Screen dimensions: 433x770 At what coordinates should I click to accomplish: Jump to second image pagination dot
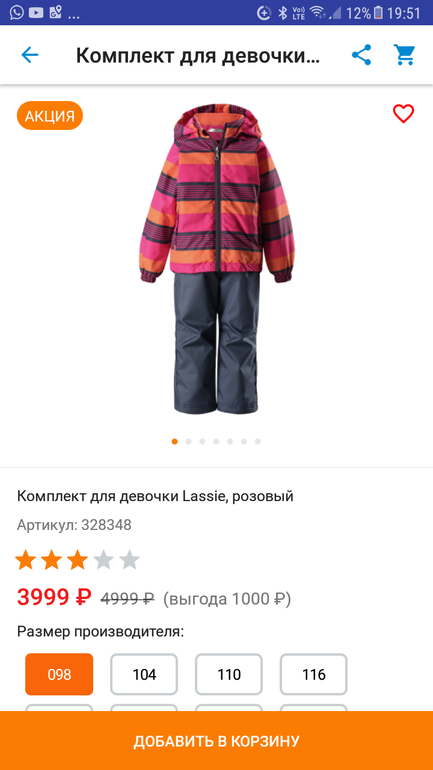tap(189, 441)
